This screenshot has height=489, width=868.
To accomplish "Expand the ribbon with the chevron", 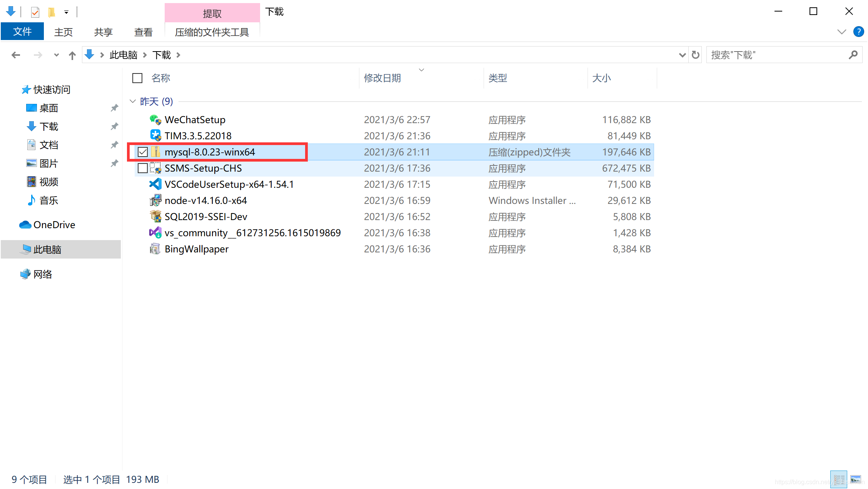I will pyautogui.click(x=841, y=32).
